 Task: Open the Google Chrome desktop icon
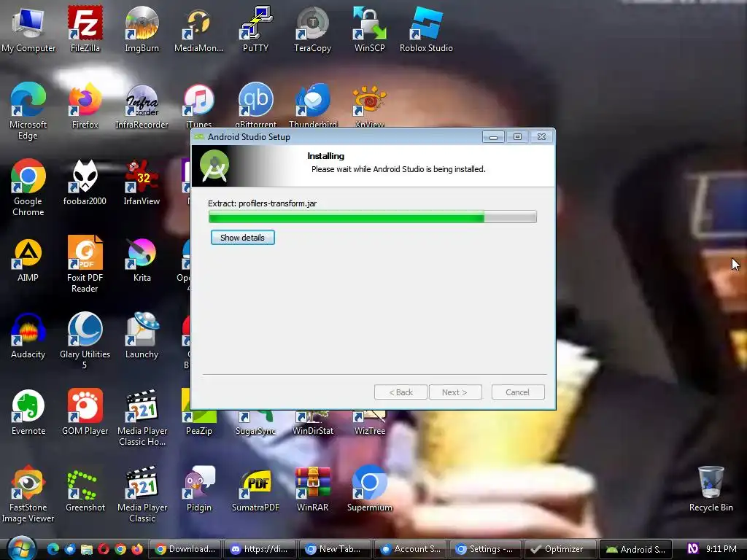[28, 187]
